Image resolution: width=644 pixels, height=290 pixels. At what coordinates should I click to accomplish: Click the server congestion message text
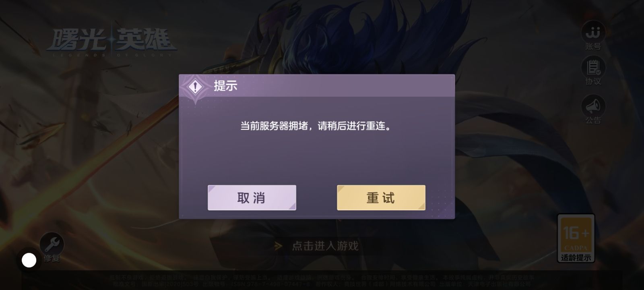[x=316, y=126]
